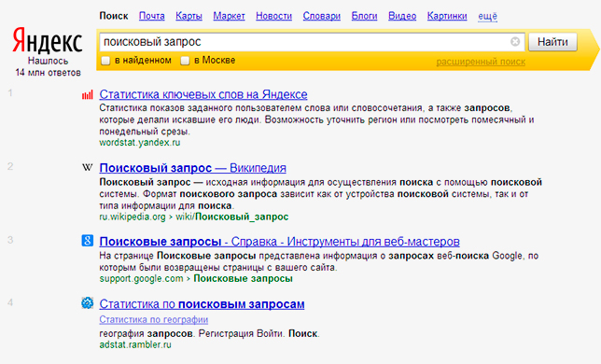
Task: Switch to the Видео tab
Action: pos(402,16)
